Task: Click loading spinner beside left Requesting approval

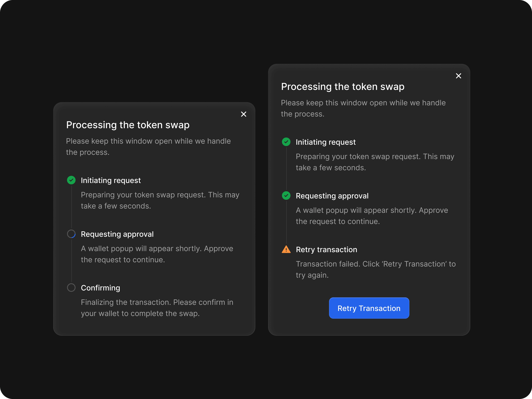Action: (x=71, y=234)
